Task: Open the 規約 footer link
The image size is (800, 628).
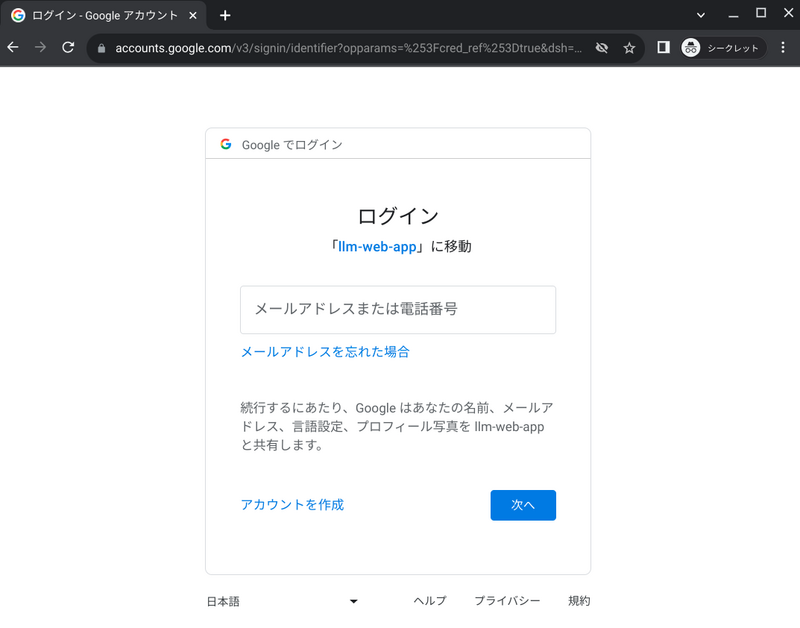Action: [x=579, y=601]
